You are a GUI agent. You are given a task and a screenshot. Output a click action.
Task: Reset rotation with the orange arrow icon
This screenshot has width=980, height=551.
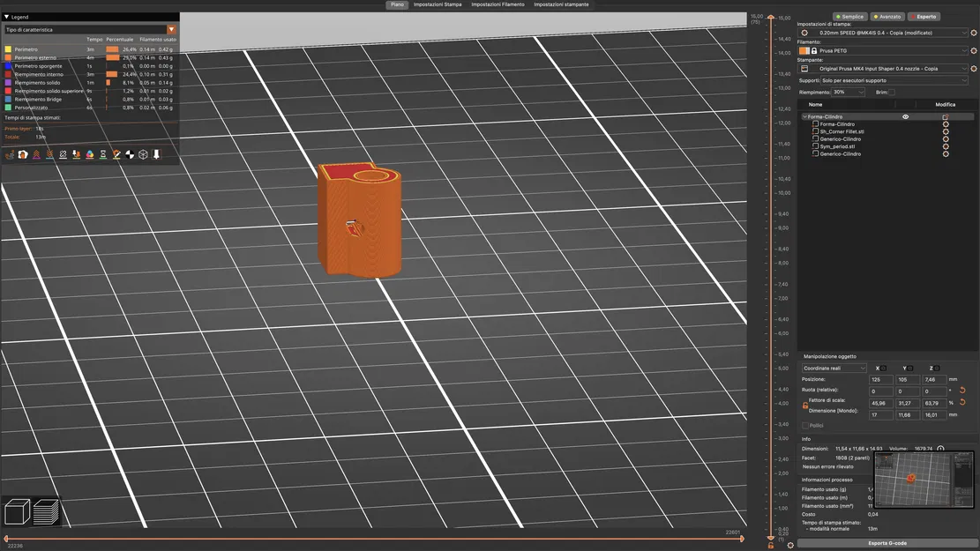[962, 391]
